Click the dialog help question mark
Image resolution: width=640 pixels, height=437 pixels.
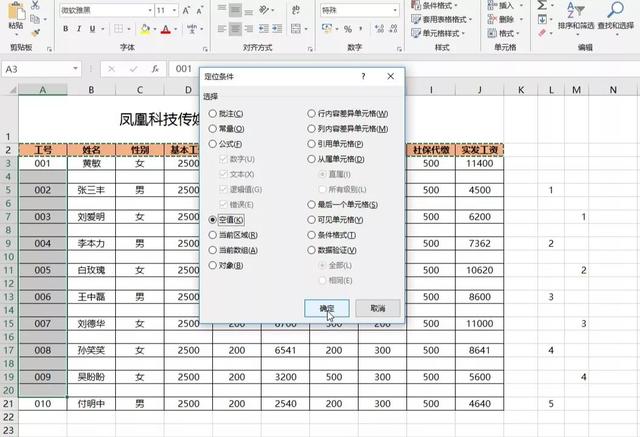point(363,76)
